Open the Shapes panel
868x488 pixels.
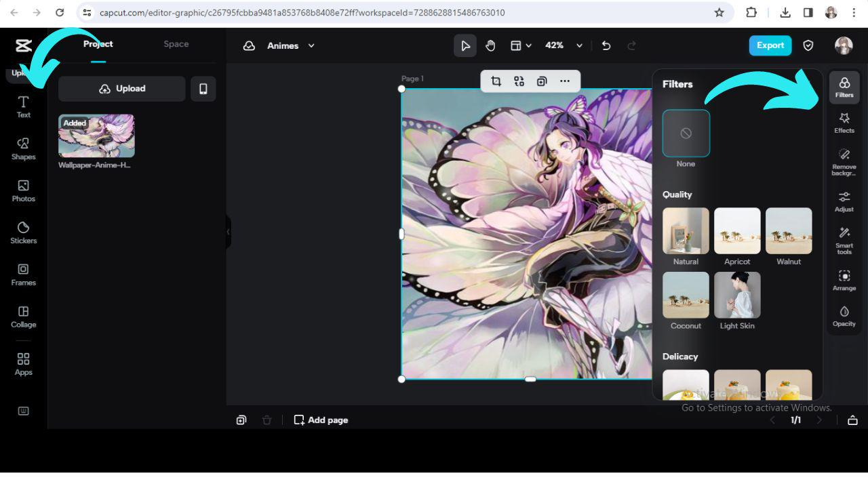[23, 148]
